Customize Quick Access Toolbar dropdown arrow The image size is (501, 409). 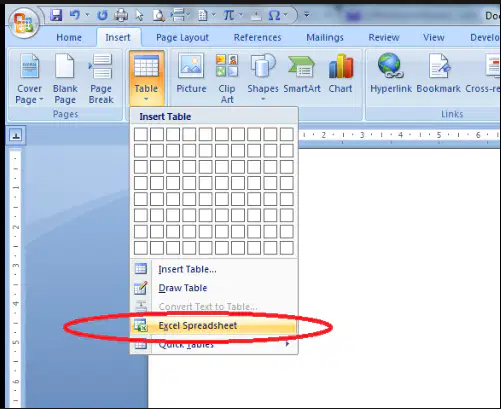(307, 15)
